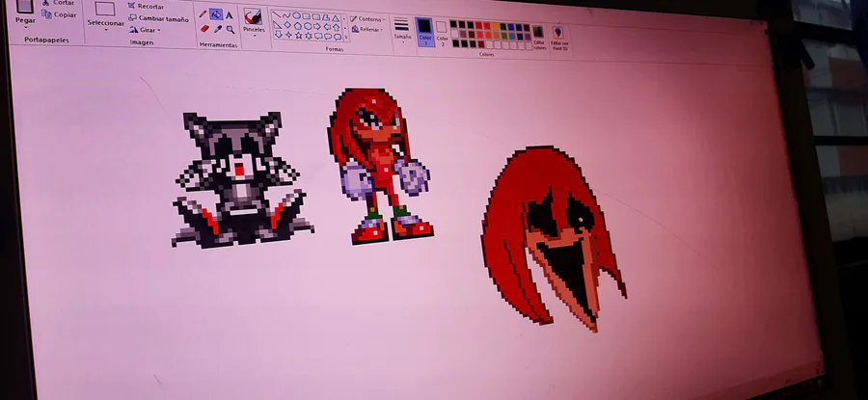Expand the Pegar dropdown arrow
The height and width of the screenshot is (400, 868).
click(25, 27)
